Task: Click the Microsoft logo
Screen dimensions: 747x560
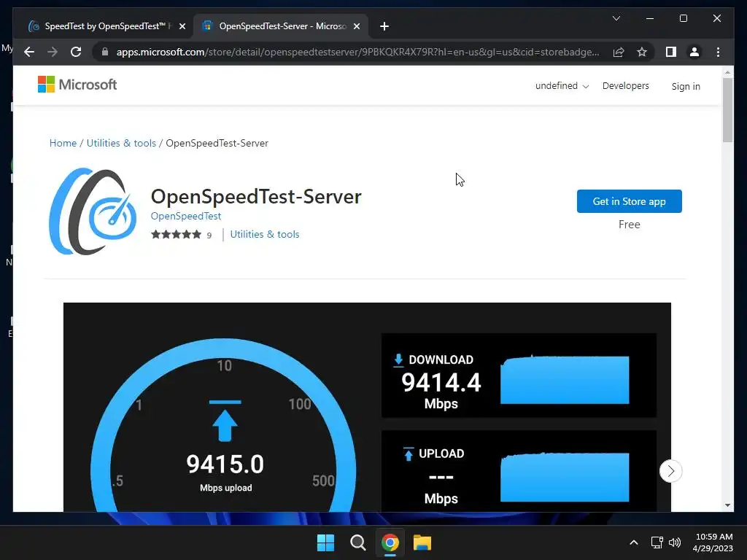Action: [77, 85]
